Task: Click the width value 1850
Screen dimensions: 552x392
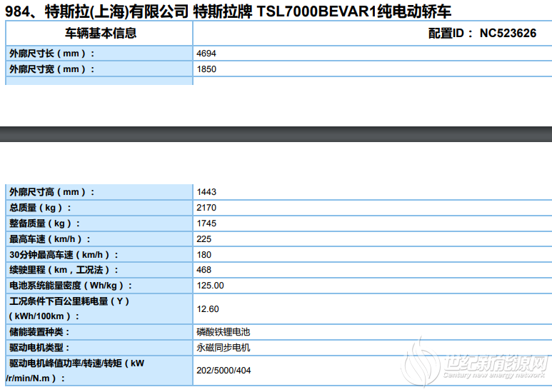Action: [x=206, y=69]
